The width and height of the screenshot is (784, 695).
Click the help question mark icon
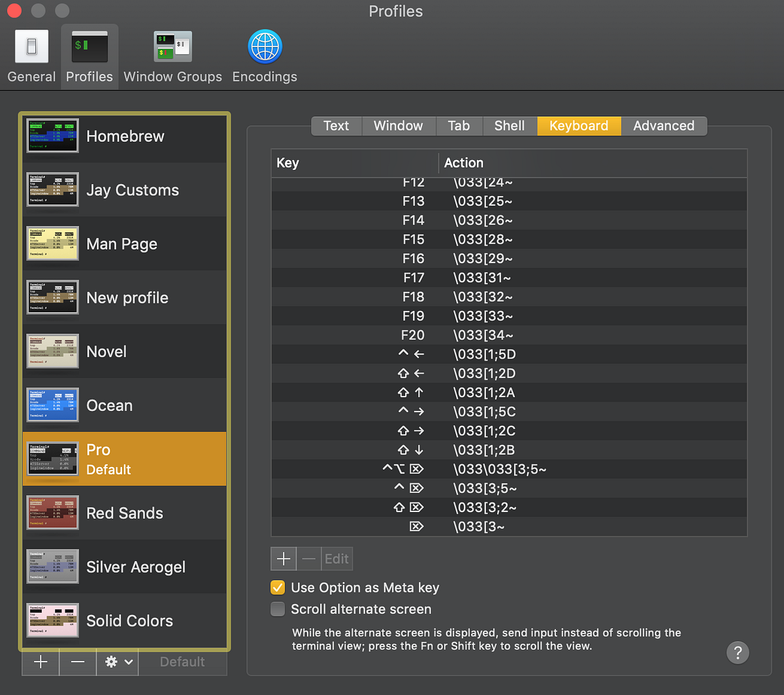point(738,653)
